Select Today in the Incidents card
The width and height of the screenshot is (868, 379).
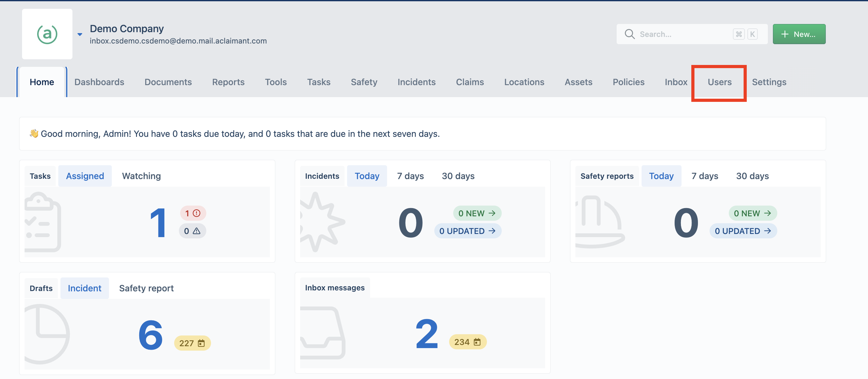[x=367, y=176]
